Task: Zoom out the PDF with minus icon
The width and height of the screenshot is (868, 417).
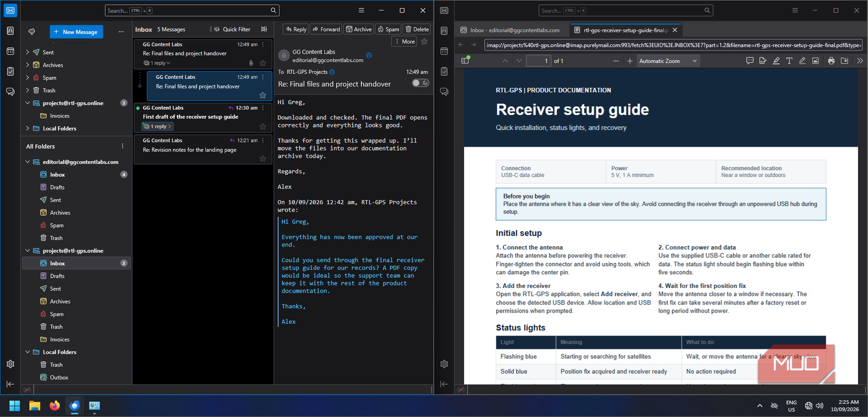Action: coord(616,61)
